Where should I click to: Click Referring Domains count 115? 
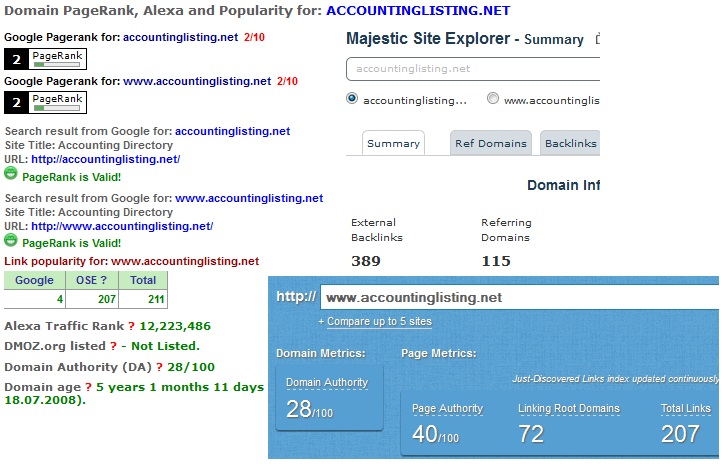(x=496, y=261)
